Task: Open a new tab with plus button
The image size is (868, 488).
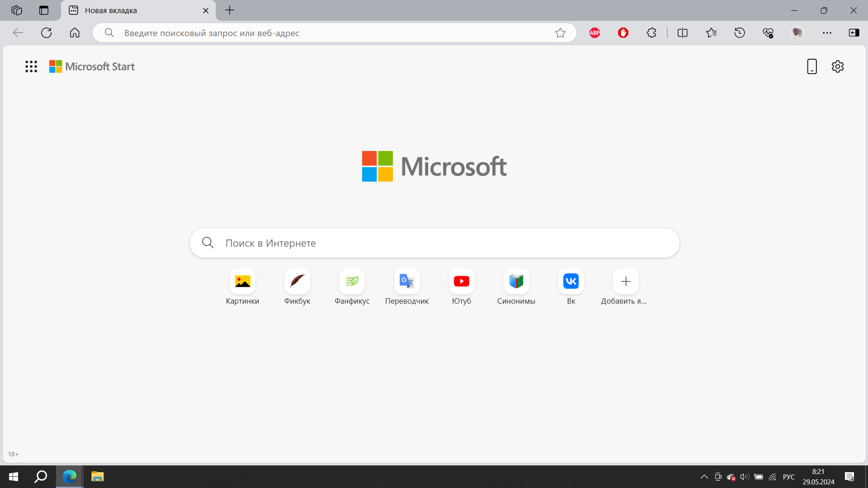Action: pos(230,10)
